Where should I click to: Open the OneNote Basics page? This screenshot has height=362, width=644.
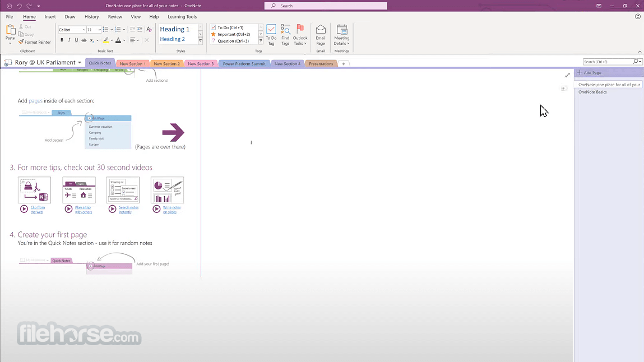pyautogui.click(x=592, y=92)
